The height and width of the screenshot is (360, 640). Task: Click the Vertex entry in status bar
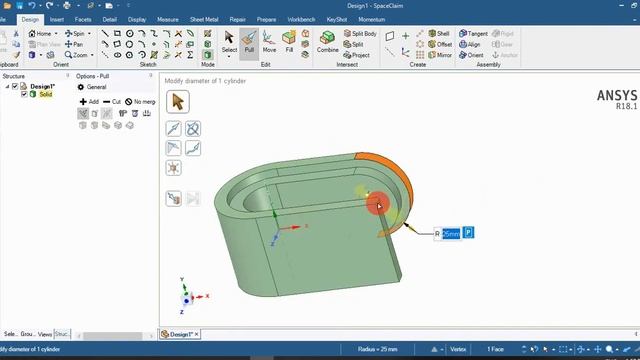pyautogui.click(x=458, y=349)
